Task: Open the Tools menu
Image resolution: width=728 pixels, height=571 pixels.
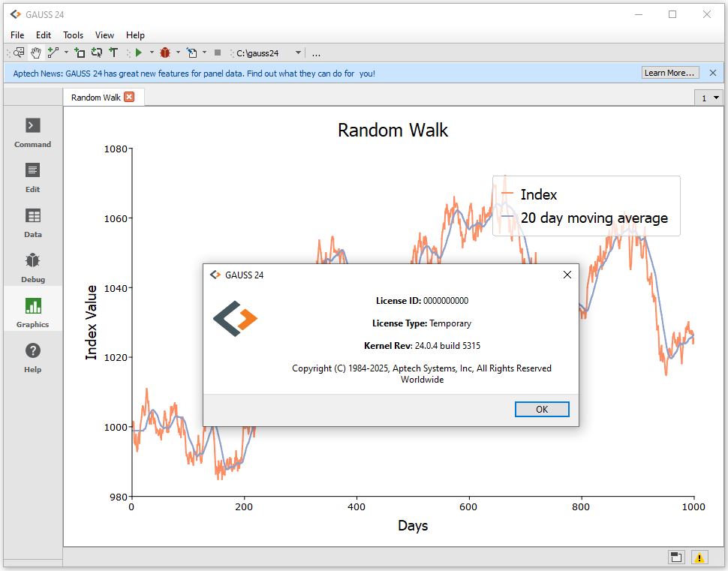Action: click(73, 35)
